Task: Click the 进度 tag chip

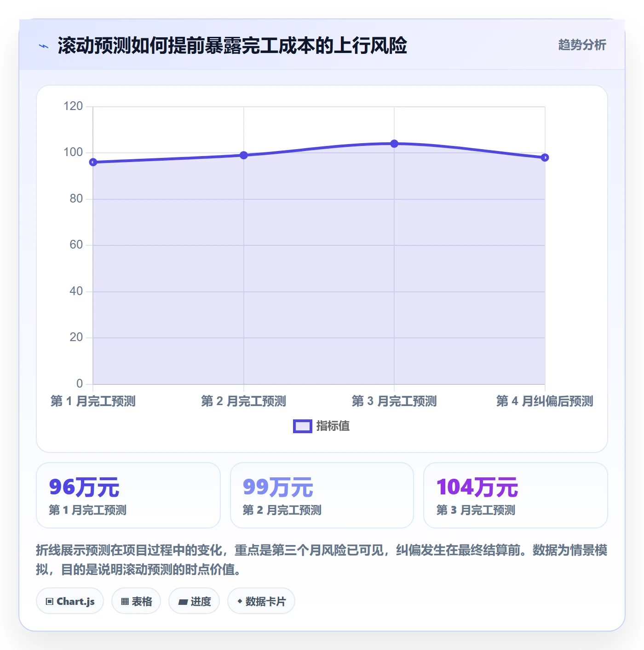Action: click(x=194, y=601)
